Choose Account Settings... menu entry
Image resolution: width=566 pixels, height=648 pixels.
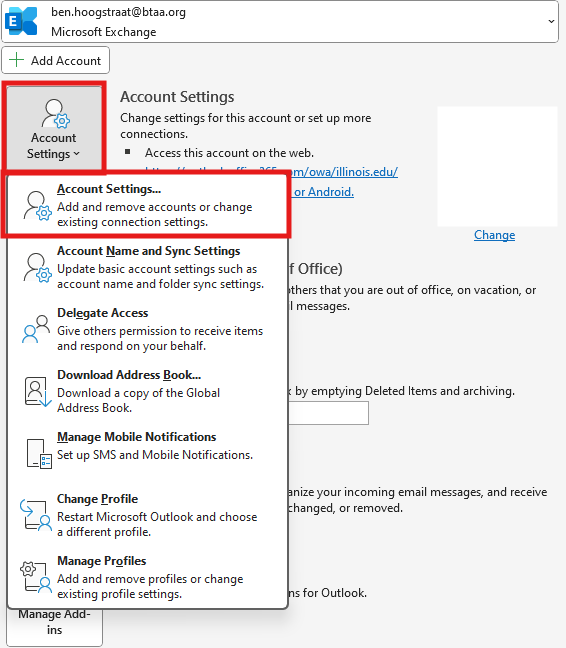pos(147,205)
